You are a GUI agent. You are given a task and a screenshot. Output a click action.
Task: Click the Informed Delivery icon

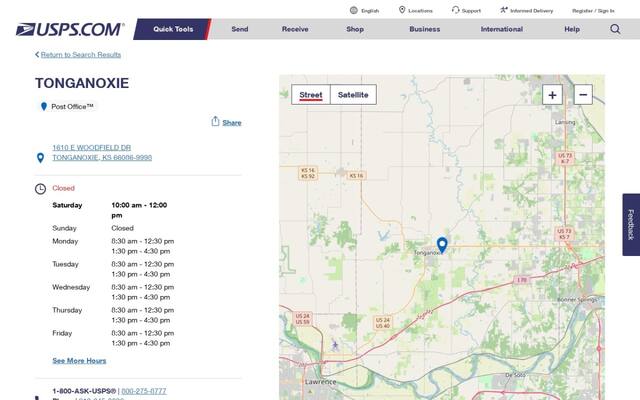click(x=504, y=10)
